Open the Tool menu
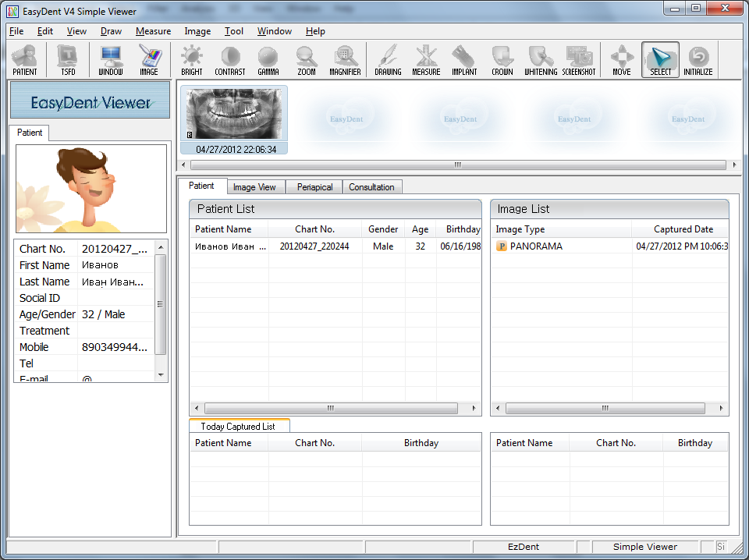 [x=234, y=31]
